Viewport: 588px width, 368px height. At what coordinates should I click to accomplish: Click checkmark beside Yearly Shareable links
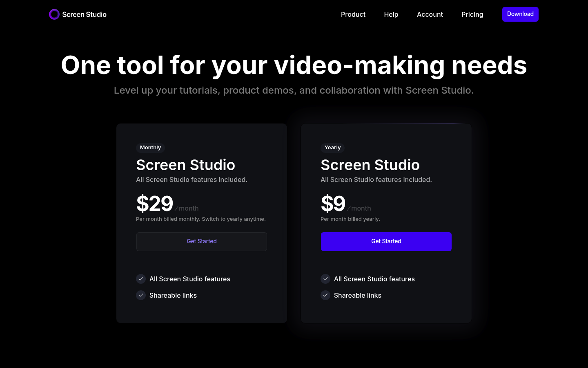(325, 295)
